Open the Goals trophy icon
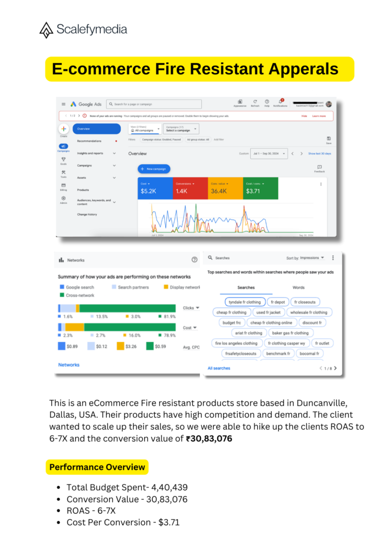392x555 pixels. click(x=63, y=159)
